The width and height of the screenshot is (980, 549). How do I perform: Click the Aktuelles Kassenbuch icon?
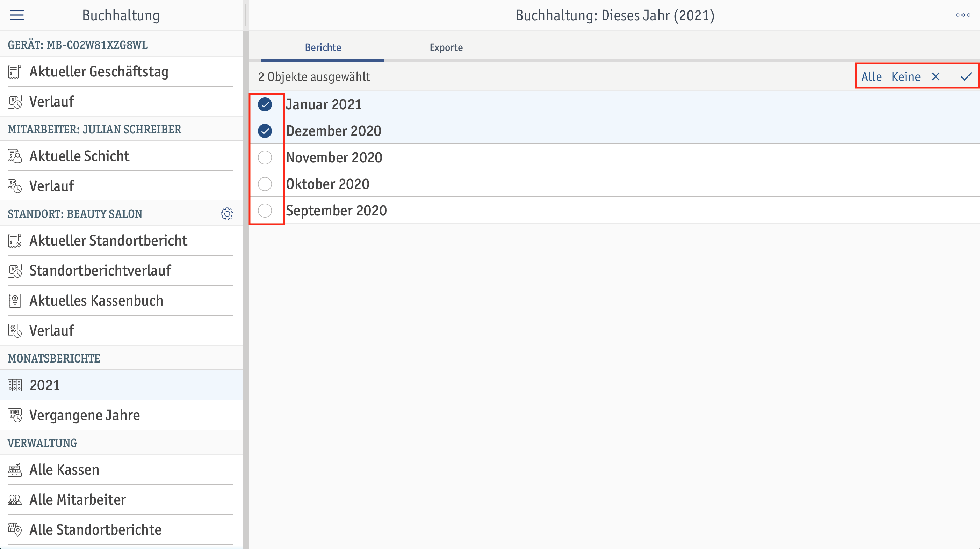[x=14, y=301]
